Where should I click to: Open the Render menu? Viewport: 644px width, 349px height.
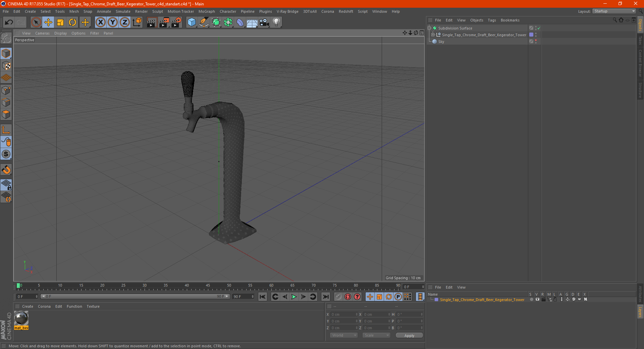point(141,11)
